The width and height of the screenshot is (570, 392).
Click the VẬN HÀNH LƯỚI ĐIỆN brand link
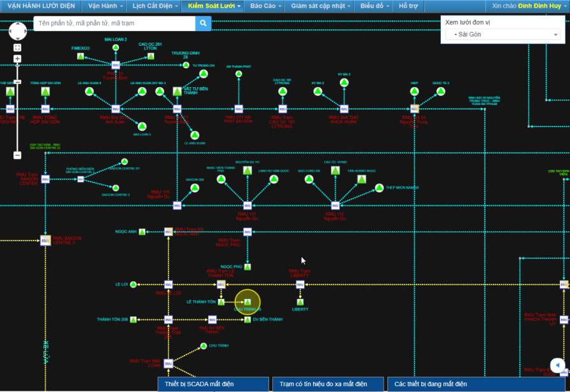(x=41, y=6)
